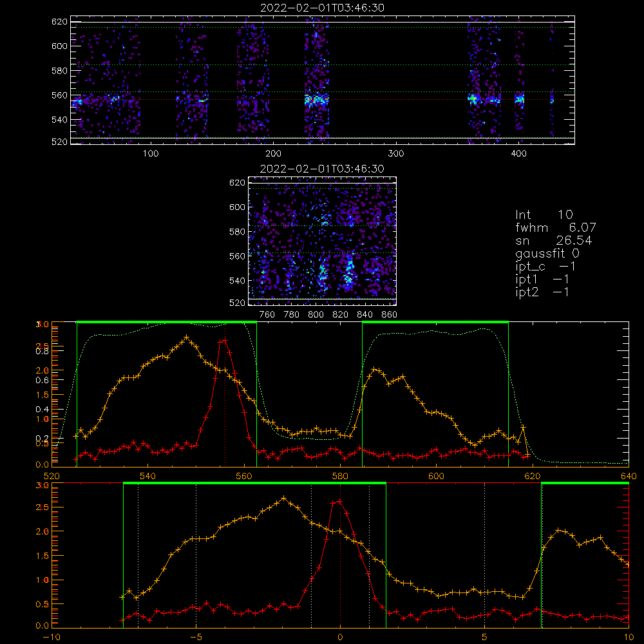Click x-axis label 800 under middle image

316,315
